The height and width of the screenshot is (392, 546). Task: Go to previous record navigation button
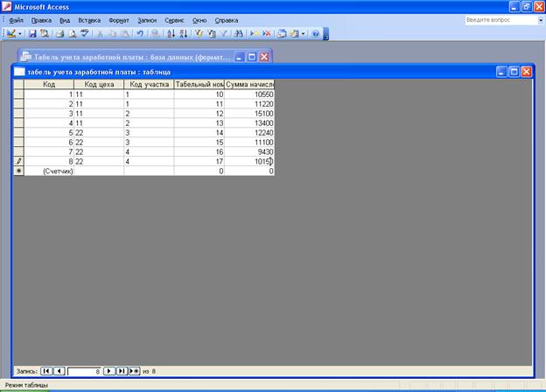[59, 371]
